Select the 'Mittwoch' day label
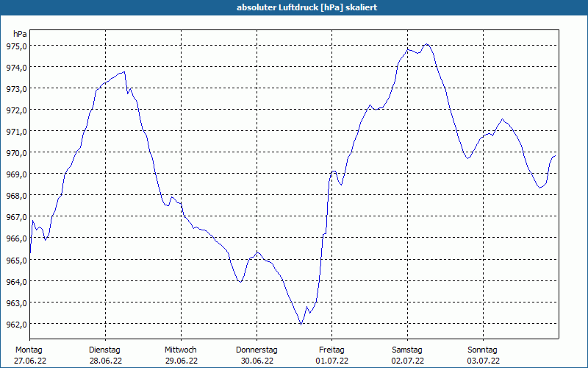 (180, 350)
